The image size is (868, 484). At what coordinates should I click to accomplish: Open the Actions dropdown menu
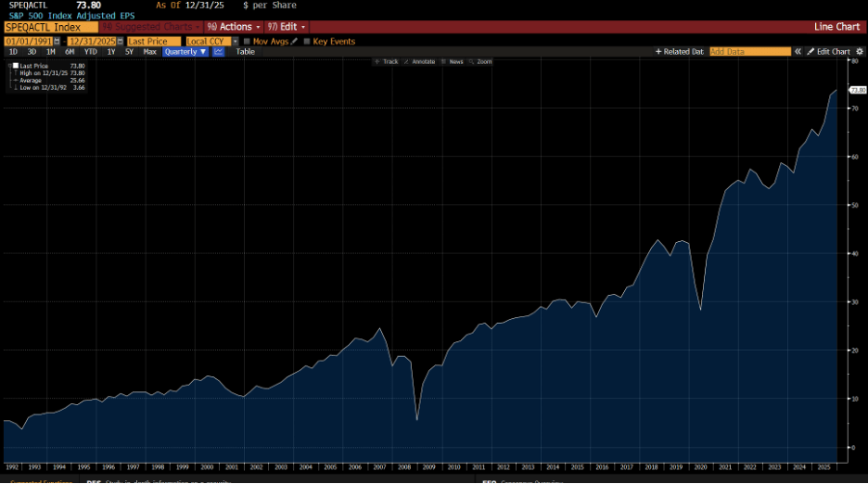tap(233, 27)
